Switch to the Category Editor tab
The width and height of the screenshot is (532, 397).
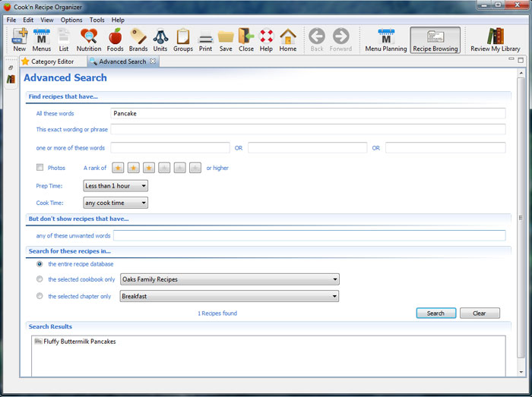click(x=52, y=61)
